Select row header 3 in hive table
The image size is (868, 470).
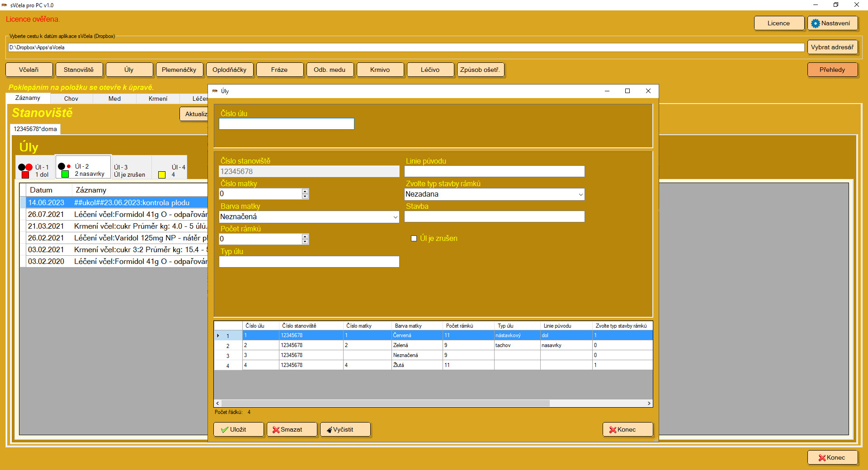coord(228,356)
